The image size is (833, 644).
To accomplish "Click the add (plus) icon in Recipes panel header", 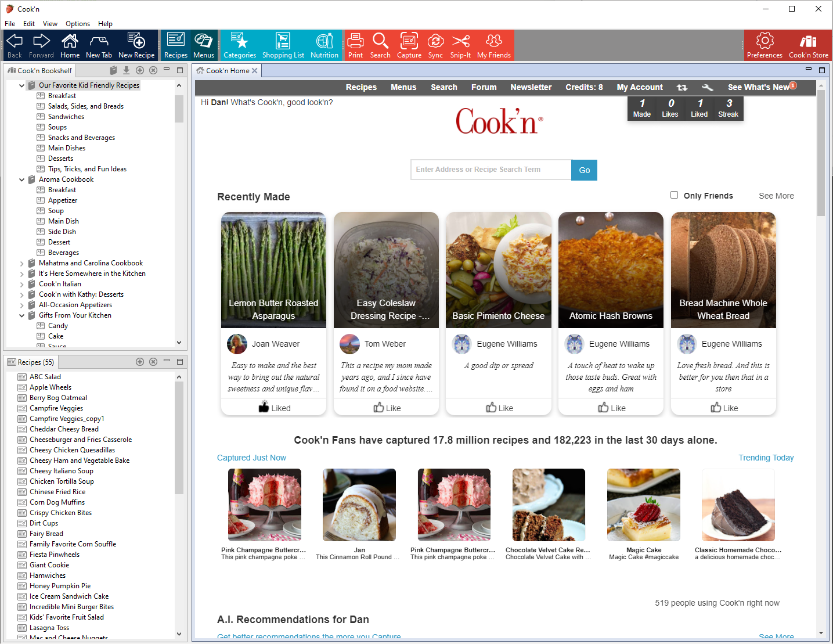I will (x=140, y=362).
